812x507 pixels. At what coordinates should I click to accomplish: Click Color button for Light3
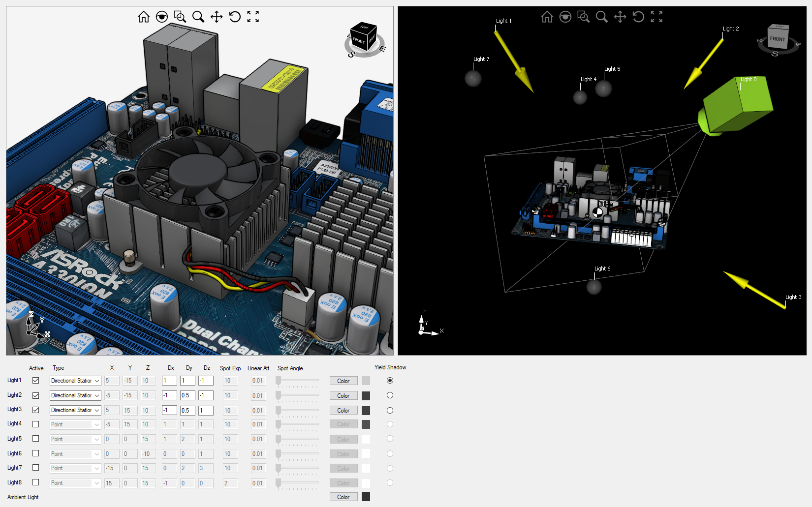(344, 411)
